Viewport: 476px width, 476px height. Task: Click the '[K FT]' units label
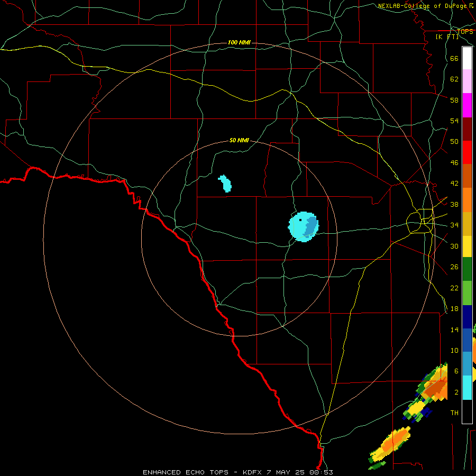click(447, 36)
